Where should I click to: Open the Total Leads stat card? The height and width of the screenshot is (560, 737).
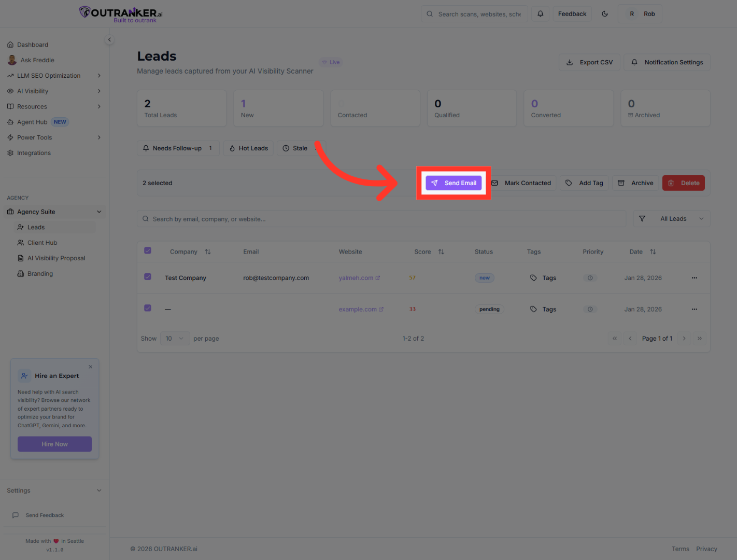coord(182,108)
